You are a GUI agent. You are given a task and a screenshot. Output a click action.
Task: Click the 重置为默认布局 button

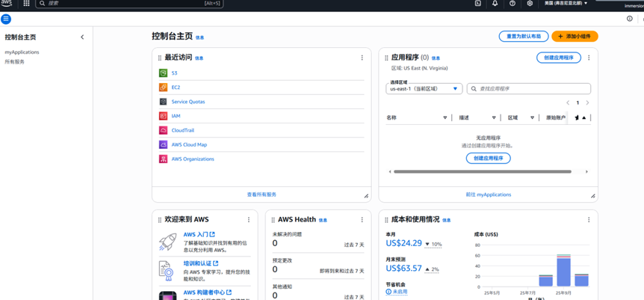[x=523, y=36]
